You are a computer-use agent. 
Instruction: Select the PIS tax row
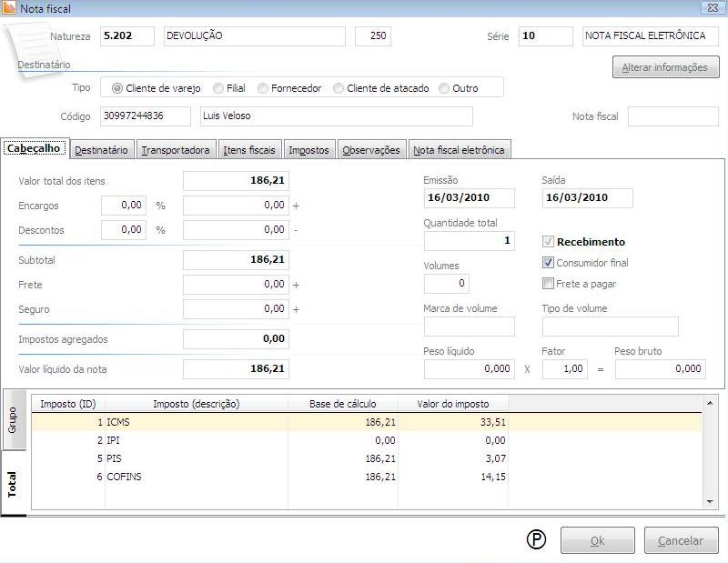pyautogui.click(x=367, y=458)
